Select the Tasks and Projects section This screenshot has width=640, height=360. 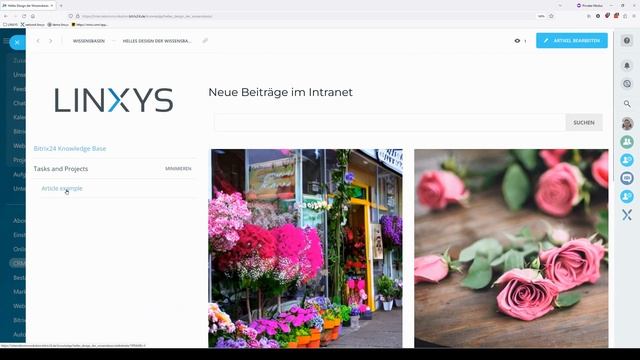click(x=61, y=169)
